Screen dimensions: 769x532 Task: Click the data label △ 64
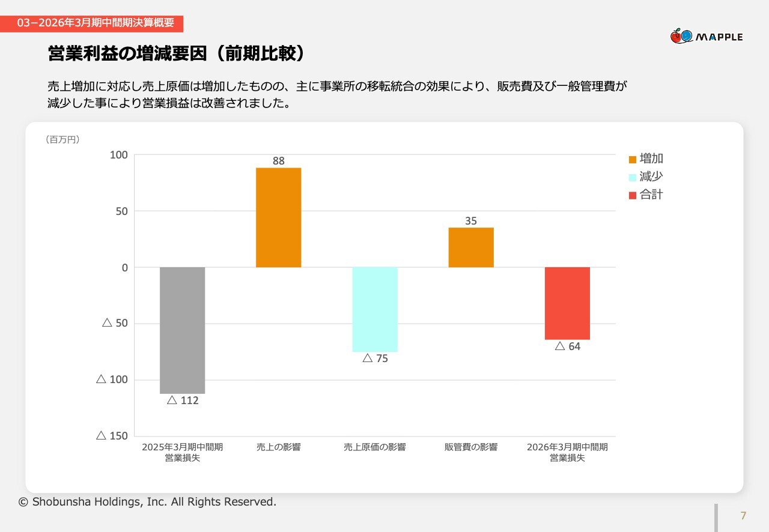coord(567,346)
